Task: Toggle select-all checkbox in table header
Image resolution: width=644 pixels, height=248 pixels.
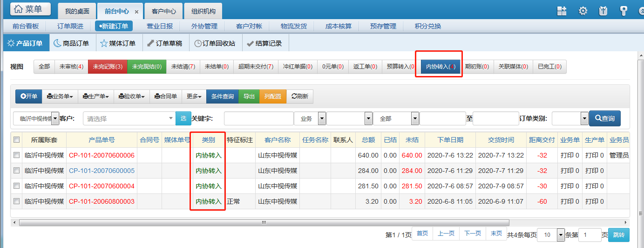Action: click(17, 139)
